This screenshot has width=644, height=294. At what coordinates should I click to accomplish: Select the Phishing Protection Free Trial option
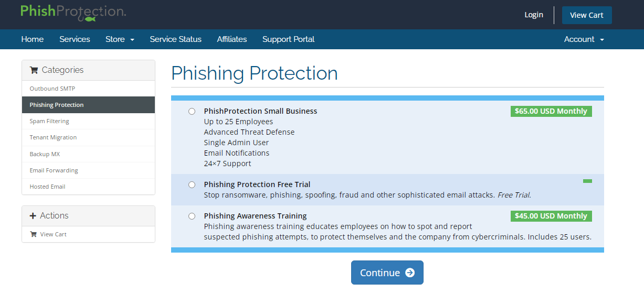pos(192,184)
